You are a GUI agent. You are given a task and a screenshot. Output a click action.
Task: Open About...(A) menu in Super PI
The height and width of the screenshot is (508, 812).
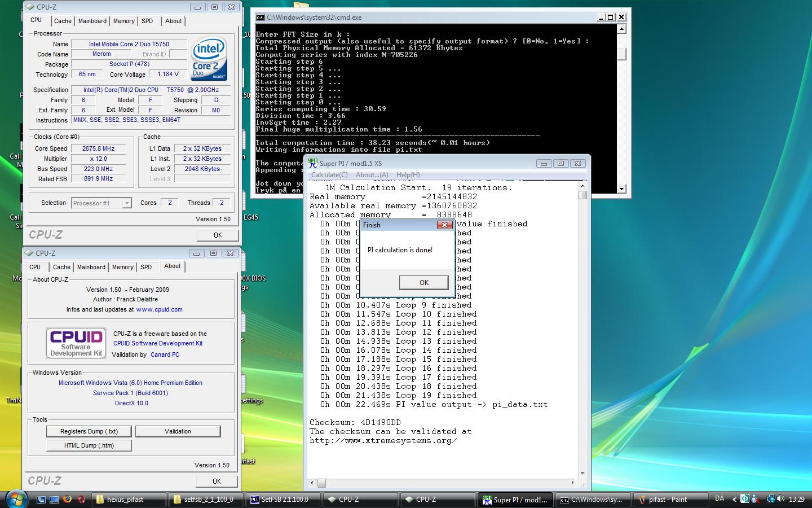coord(372,175)
